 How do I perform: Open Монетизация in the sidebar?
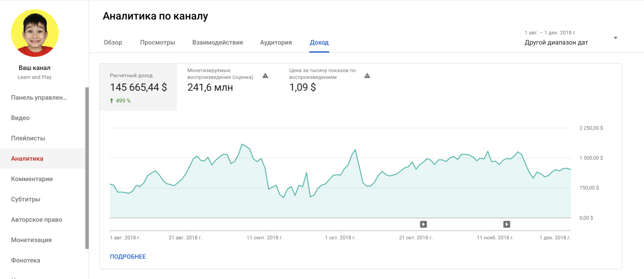tap(31, 240)
